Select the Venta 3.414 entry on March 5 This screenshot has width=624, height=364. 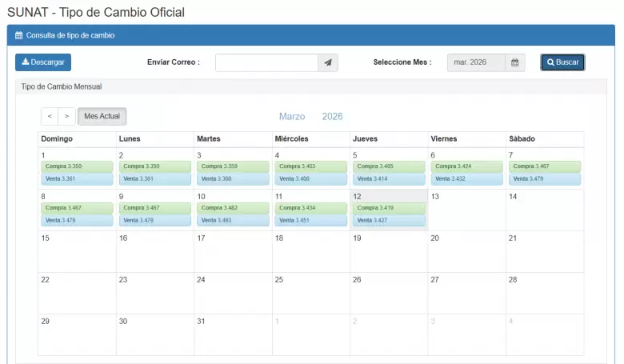point(389,178)
